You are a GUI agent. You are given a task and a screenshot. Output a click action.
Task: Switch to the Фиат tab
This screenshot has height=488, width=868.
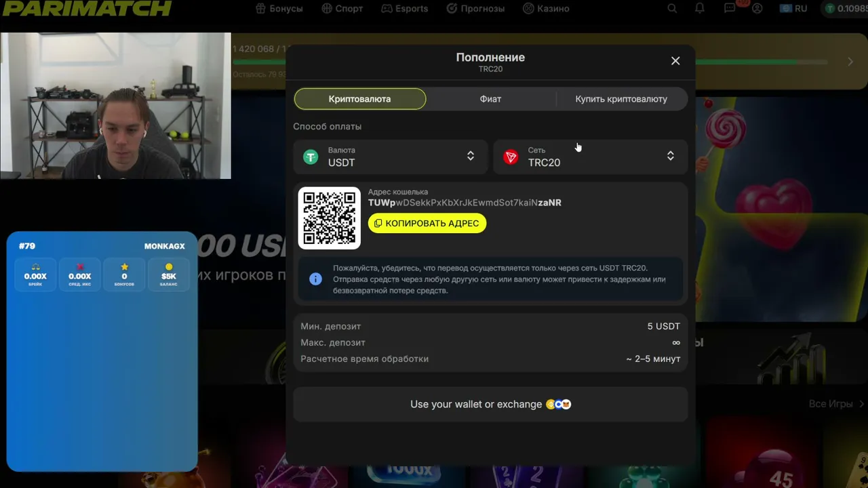pos(490,99)
